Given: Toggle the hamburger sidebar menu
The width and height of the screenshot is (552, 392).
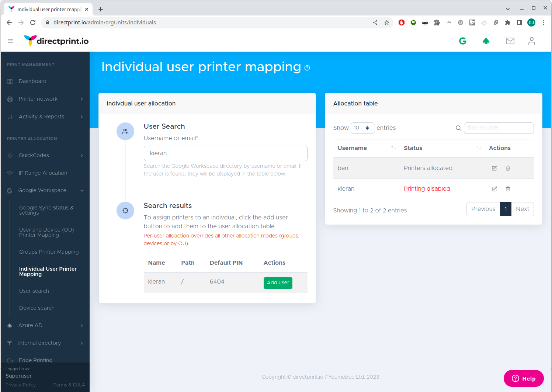Looking at the screenshot, I should click(x=10, y=41).
